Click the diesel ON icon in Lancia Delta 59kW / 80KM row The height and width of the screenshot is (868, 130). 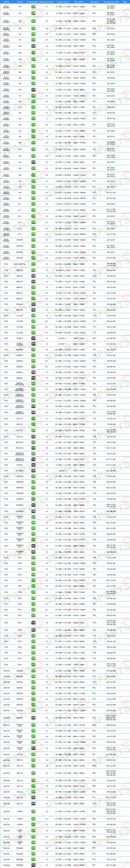(x=33, y=798)
